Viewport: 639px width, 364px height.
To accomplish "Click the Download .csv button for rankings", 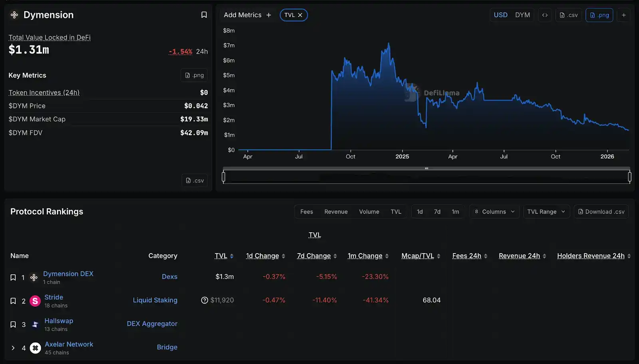I will 601,212.
